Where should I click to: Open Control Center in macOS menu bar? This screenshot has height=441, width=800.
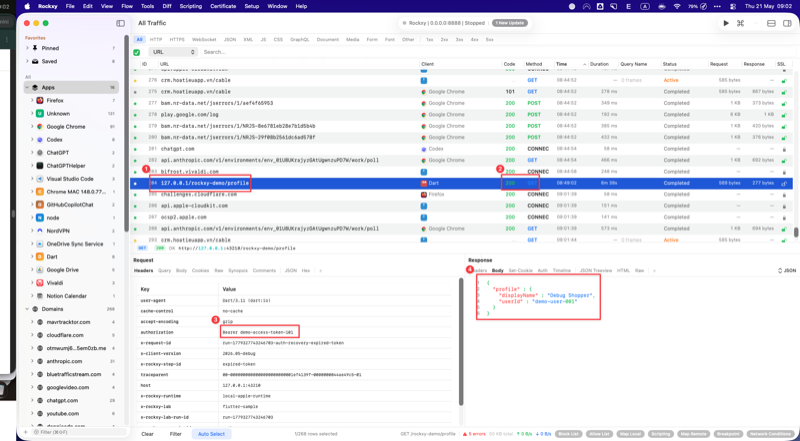(733, 6)
